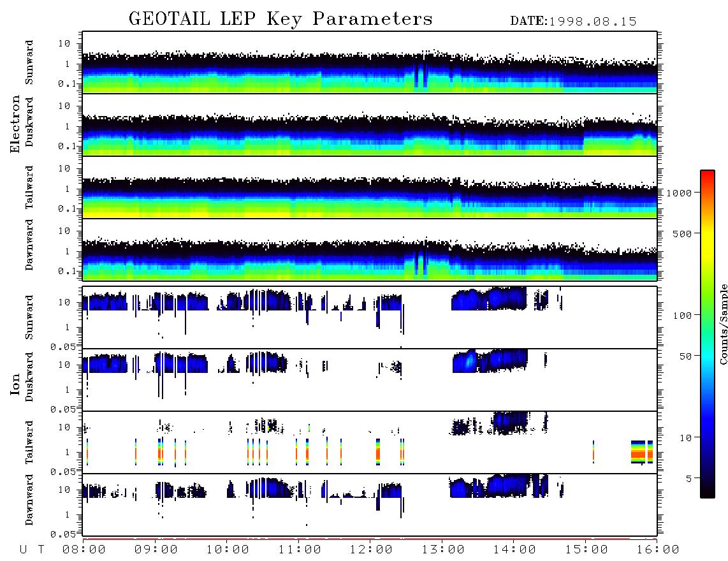Click the 1000 colorbar tick value
The height and width of the screenshot is (561, 728).
coord(679,193)
